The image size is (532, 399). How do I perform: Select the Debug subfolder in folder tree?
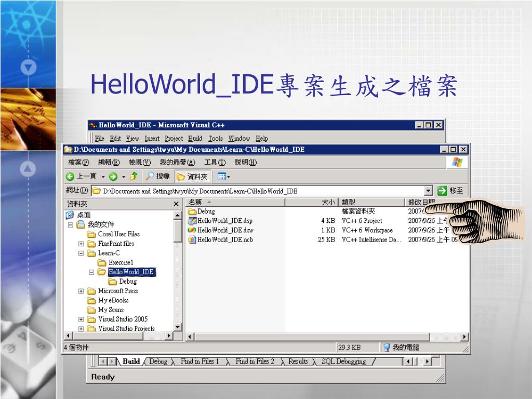(x=128, y=282)
